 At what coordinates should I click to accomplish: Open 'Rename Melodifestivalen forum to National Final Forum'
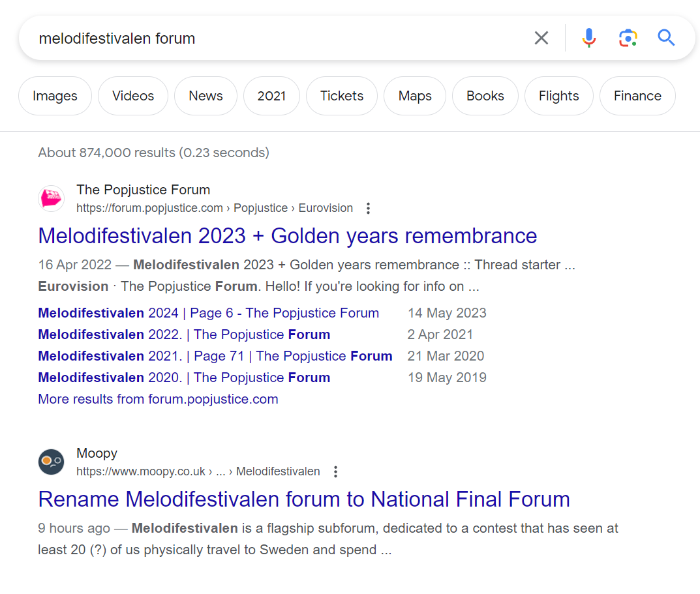click(304, 499)
